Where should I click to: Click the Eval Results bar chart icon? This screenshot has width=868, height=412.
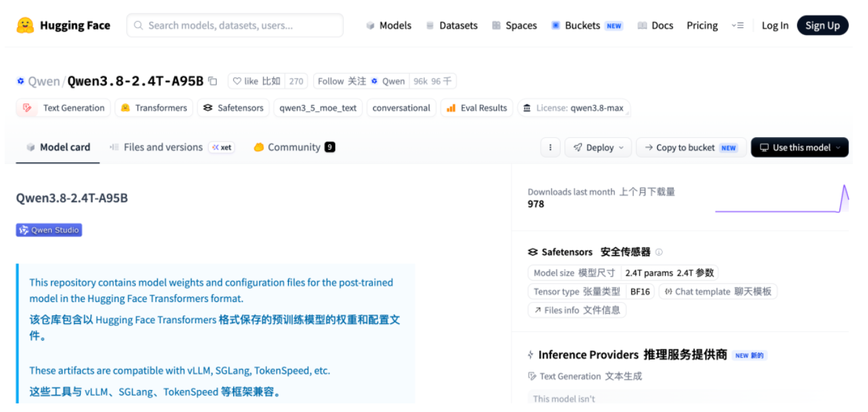pos(451,108)
